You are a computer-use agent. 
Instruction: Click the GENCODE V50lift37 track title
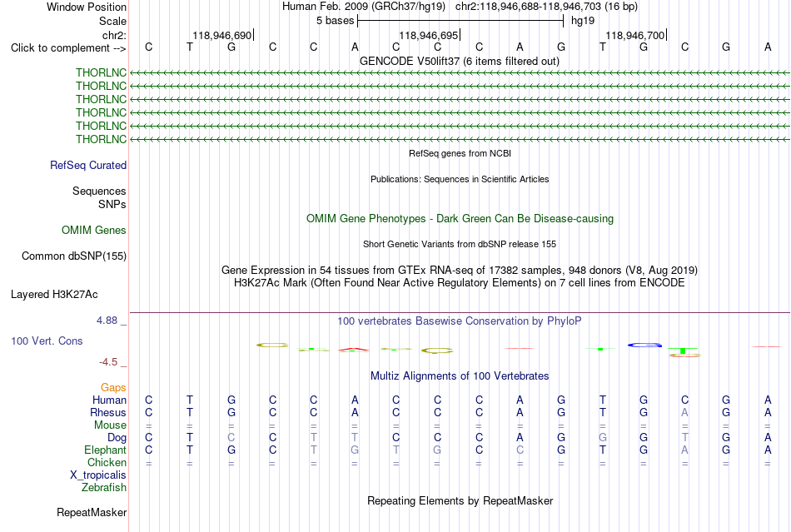point(460,62)
